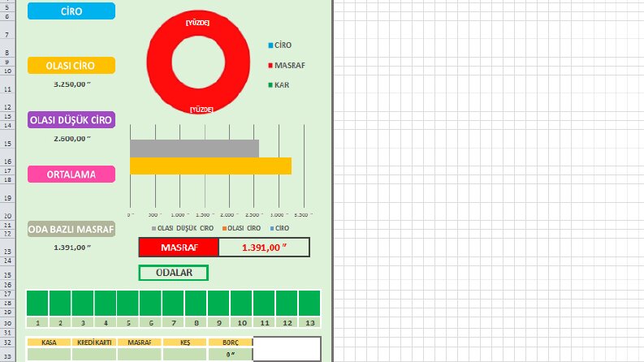Select room number 5 cell
The height and width of the screenshot is (362, 644).
128,322
